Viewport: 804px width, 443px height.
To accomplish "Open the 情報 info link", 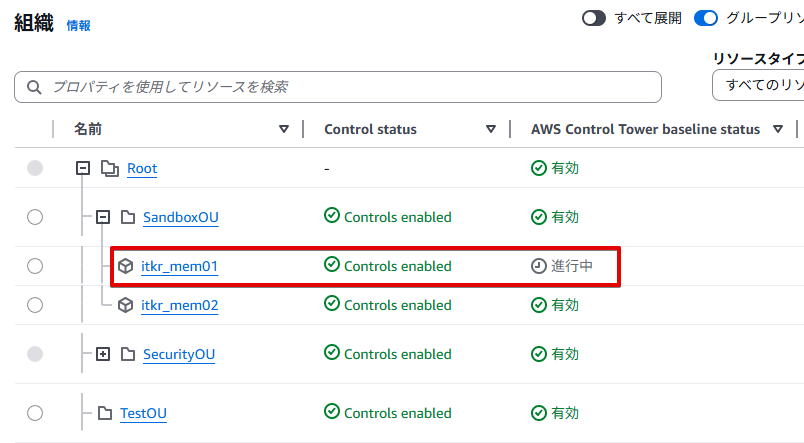I will (78, 26).
